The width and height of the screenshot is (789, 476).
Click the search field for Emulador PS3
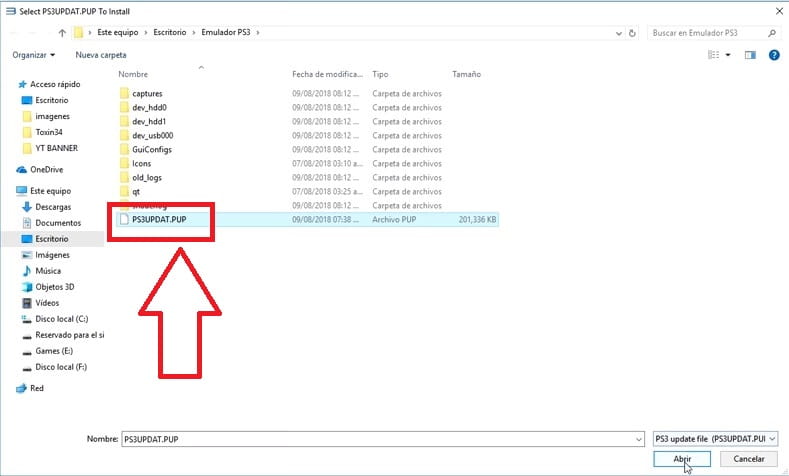point(705,33)
